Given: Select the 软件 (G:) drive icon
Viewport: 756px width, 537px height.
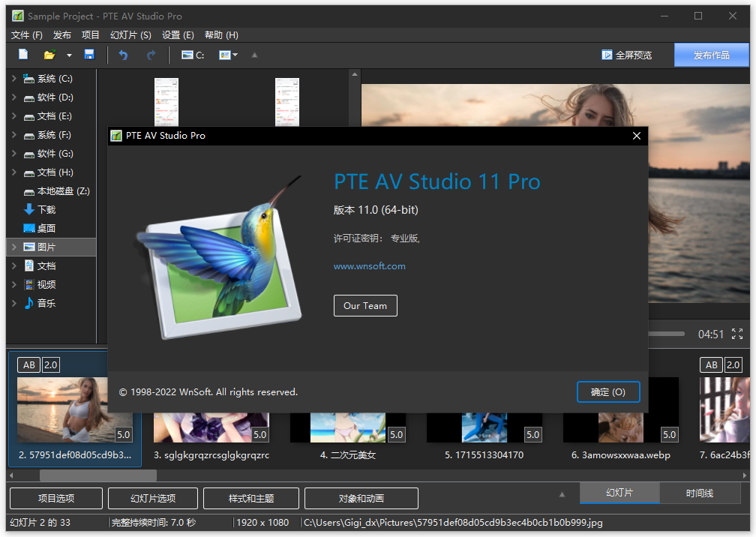Looking at the screenshot, I should pyautogui.click(x=29, y=154).
